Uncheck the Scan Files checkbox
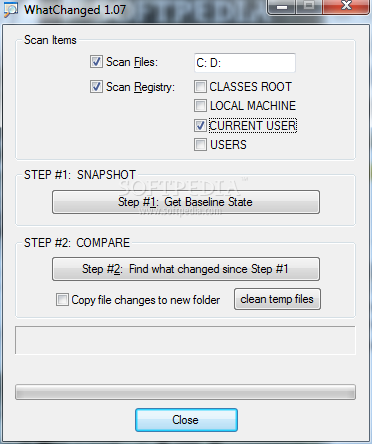 click(96, 62)
